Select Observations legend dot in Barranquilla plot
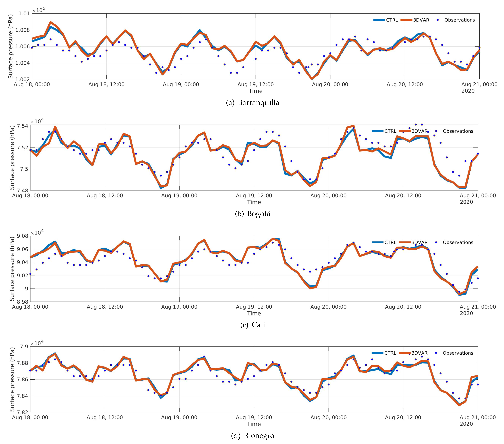Screen dimensions: 504x444 [438, 20]
